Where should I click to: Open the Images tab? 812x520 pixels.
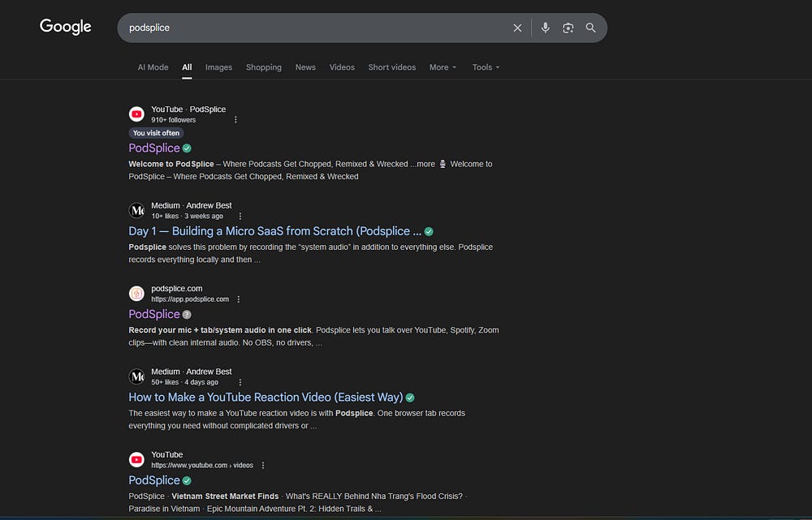pyautogui.click(x=218, y=67)
